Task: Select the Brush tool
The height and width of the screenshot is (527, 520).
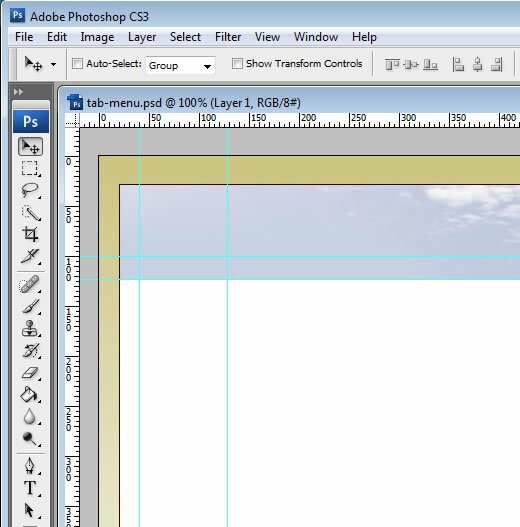Action: point(30,307)
